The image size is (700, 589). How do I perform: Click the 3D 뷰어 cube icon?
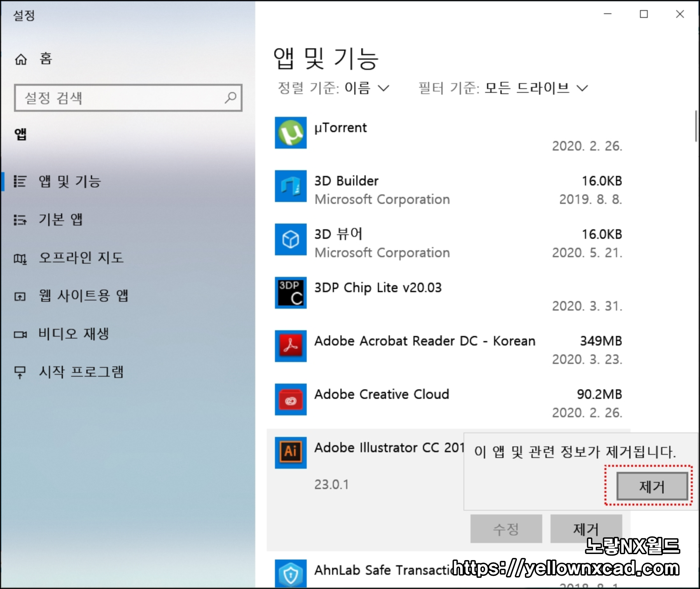290,239
